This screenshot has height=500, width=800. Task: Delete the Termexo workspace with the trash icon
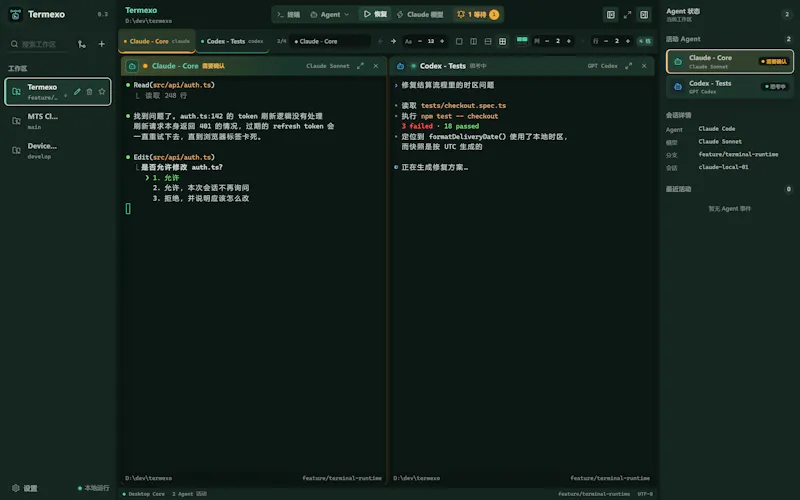pos(89,92)
